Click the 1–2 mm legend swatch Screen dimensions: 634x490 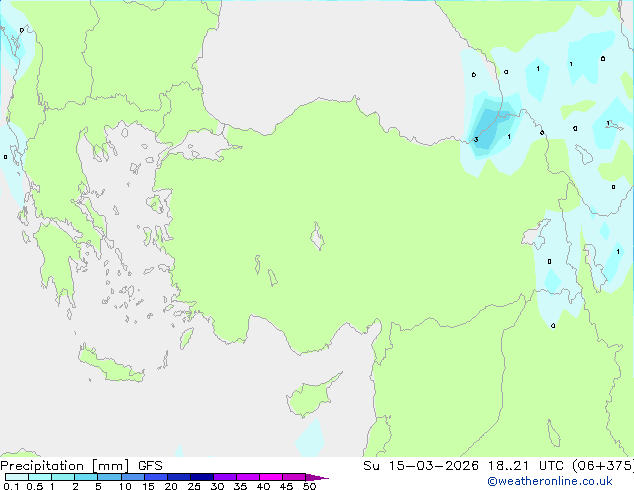point(63,477)
